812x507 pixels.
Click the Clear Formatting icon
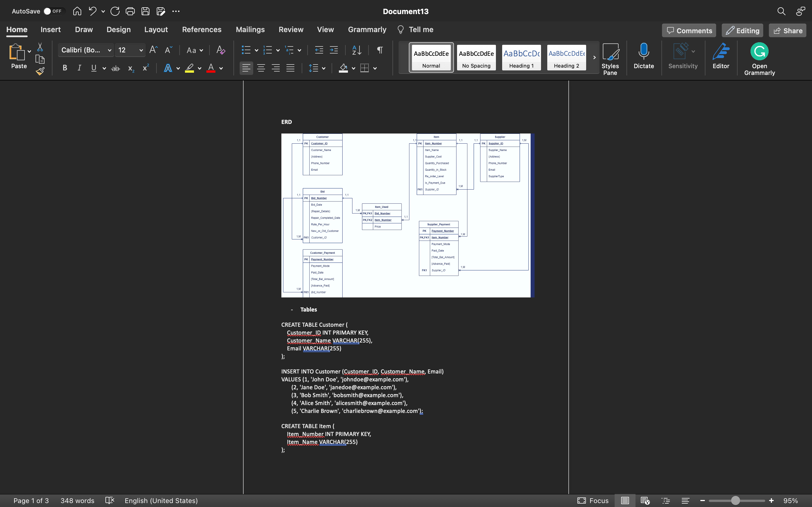coord(220,50)
